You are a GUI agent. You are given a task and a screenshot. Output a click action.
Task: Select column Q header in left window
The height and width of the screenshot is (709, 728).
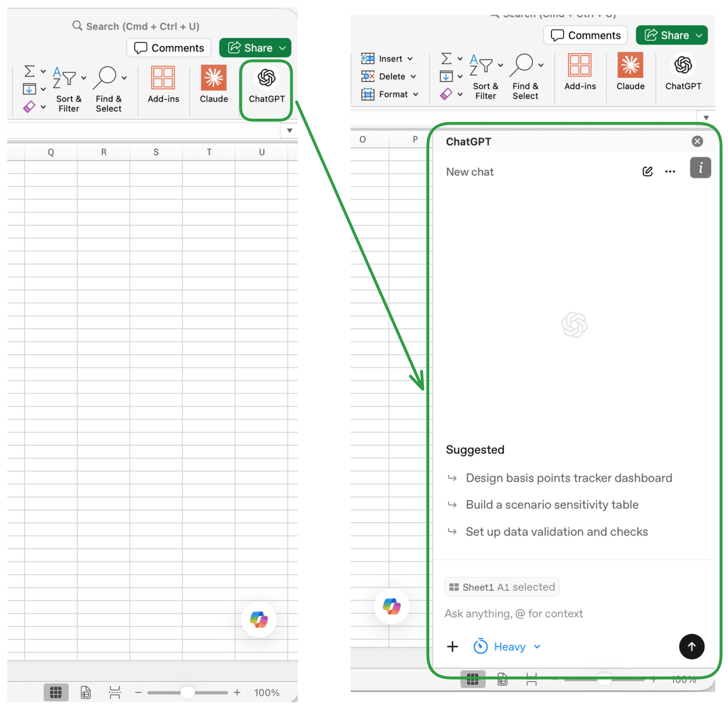[51, 152]
